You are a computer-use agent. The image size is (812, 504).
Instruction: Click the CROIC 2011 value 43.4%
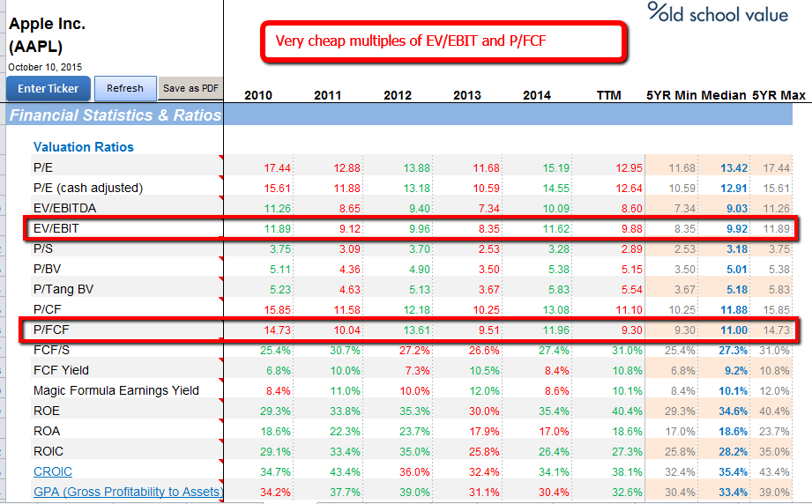pyautogui.click(x=345, y=472)
